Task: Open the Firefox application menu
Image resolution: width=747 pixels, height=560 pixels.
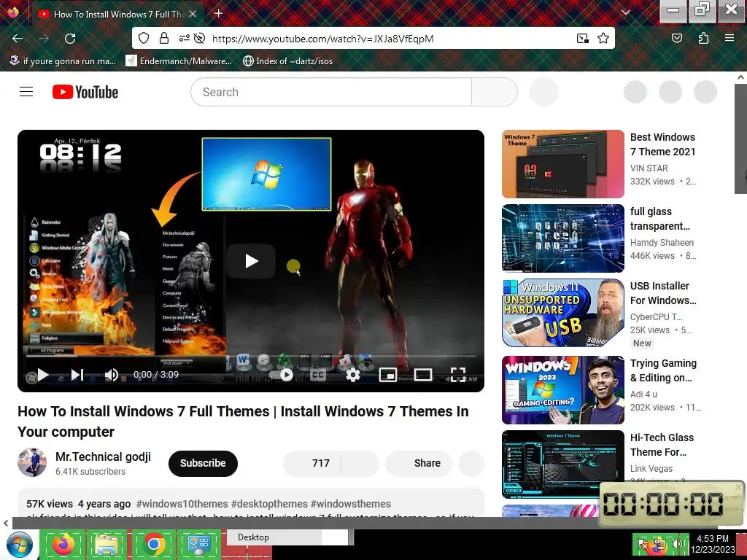Action: coord(729,38)
